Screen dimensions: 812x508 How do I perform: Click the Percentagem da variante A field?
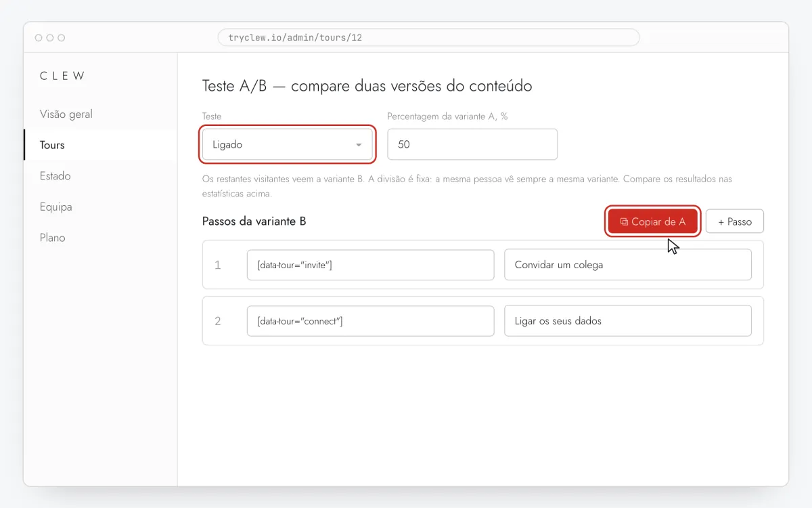point(472,144)
